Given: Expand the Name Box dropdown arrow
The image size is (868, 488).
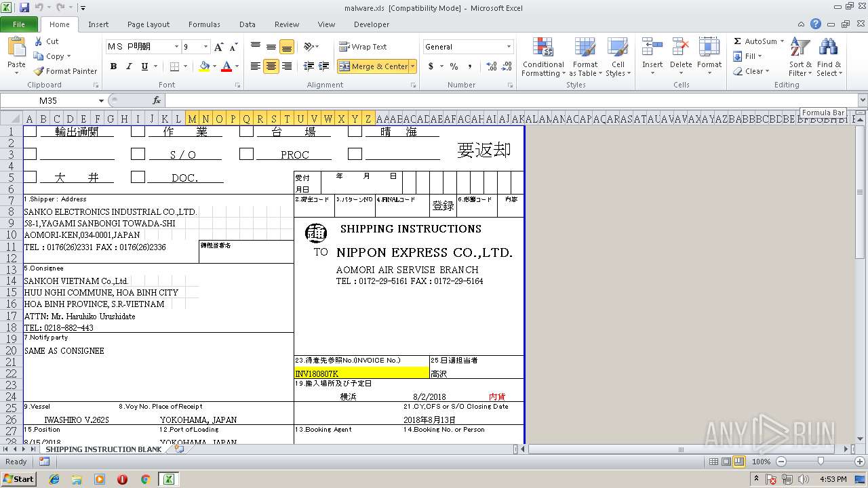Looking at the screenshot, I should tap(101, 100).
